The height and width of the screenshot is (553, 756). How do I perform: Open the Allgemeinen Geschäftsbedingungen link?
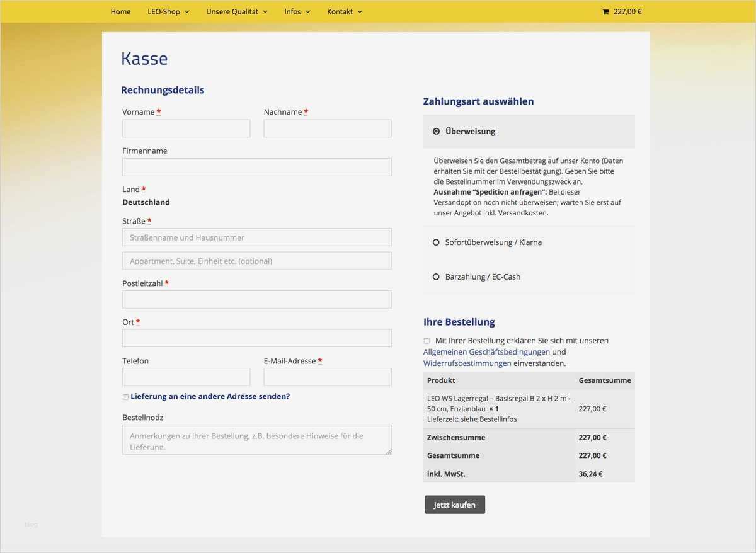click(488, 351)
